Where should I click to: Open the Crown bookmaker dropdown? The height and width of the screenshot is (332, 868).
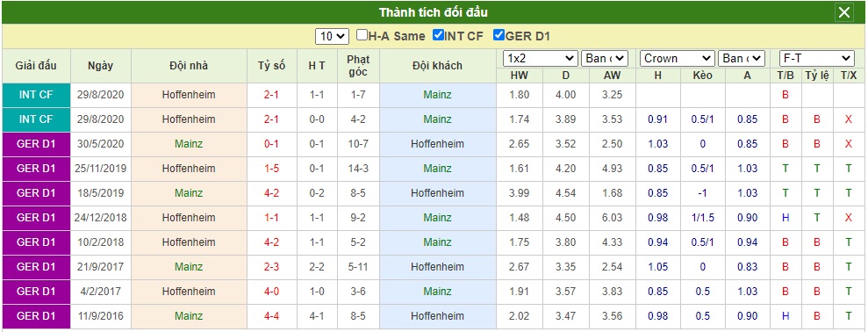point(677,58)
